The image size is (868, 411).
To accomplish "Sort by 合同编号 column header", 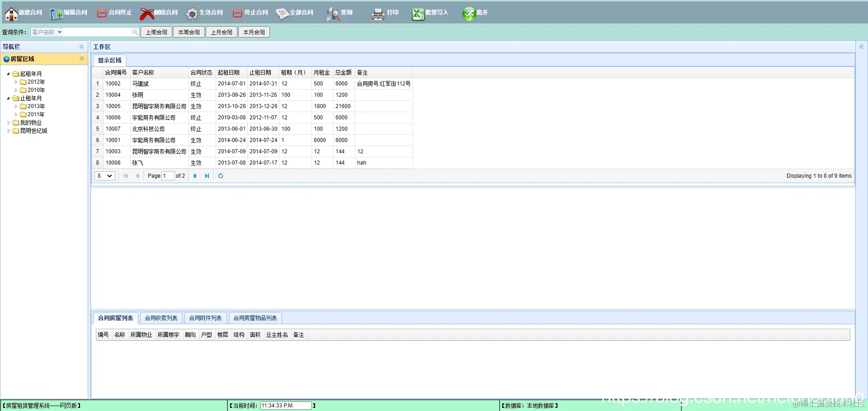I will point(116,72).
